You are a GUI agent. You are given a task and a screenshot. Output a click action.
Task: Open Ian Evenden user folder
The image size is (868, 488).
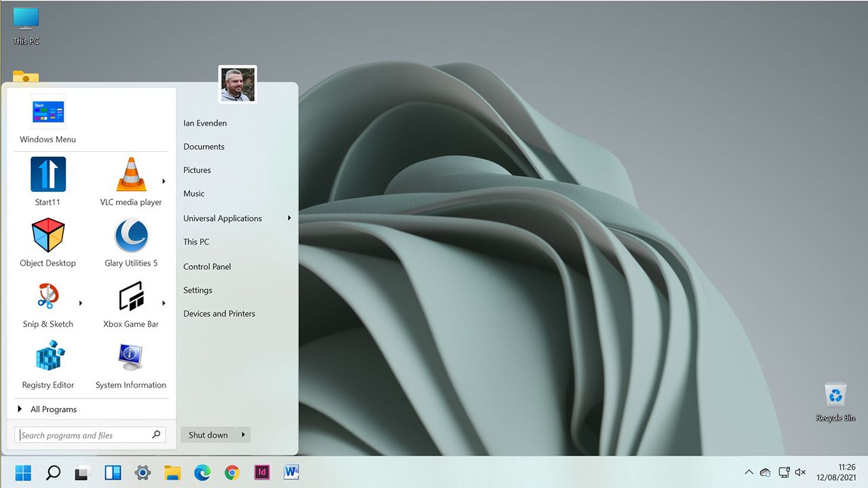(x=205, y=123)
